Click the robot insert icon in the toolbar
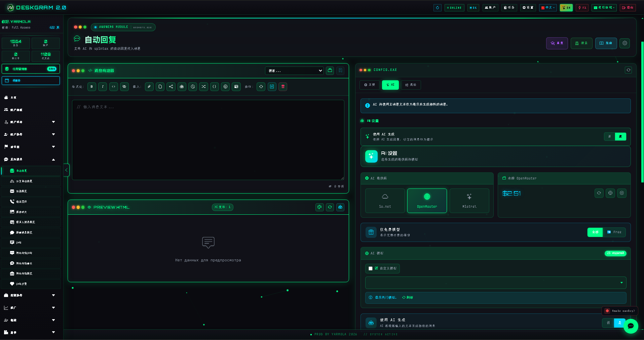The height and width of the screenshot is (340, 644). 182,87
